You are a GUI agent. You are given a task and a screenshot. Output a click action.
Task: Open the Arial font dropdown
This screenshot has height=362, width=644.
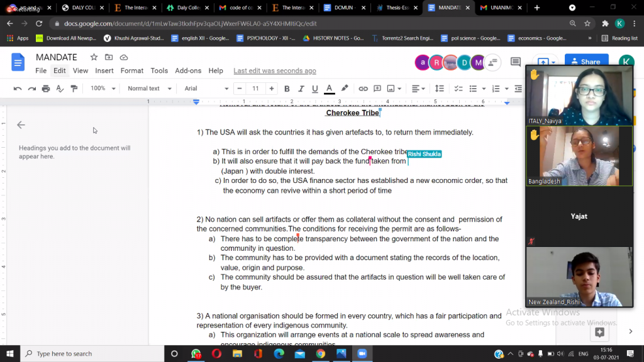coord(206,88)
